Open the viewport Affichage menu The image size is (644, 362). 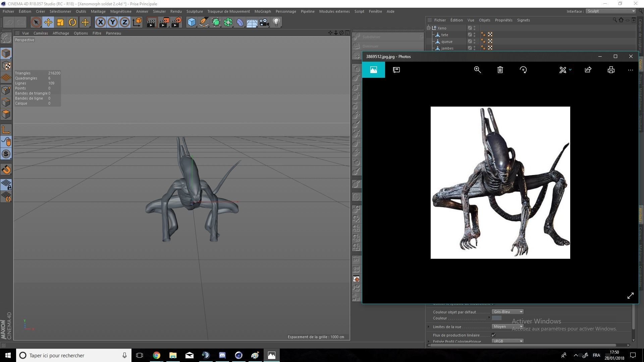(61, 33)
